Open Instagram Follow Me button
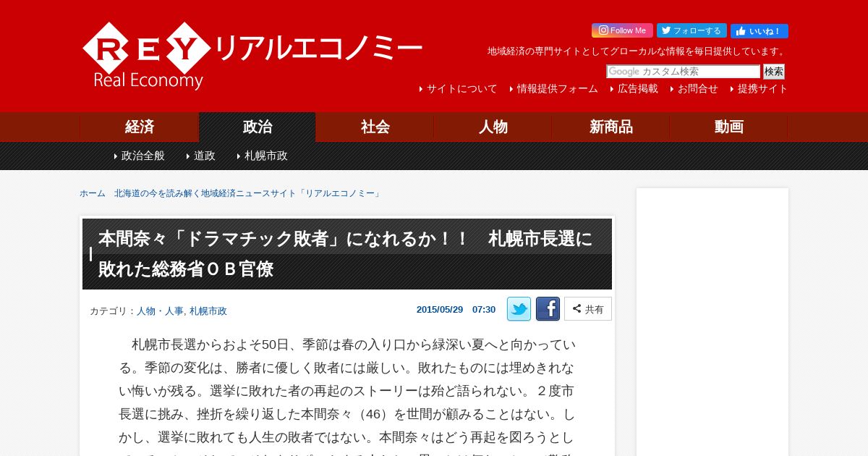Image resolution: width=868 pixels, height=456 pixels. point(622,30)
